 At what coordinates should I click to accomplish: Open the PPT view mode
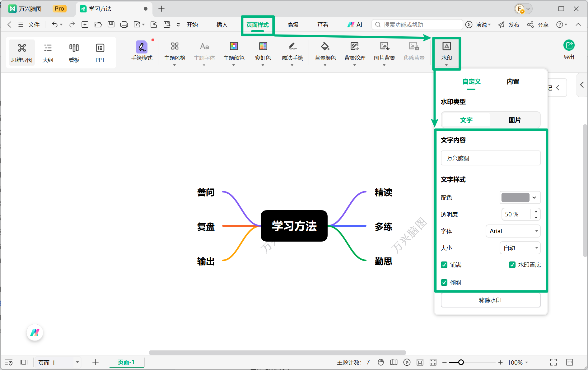click(100, 53)
